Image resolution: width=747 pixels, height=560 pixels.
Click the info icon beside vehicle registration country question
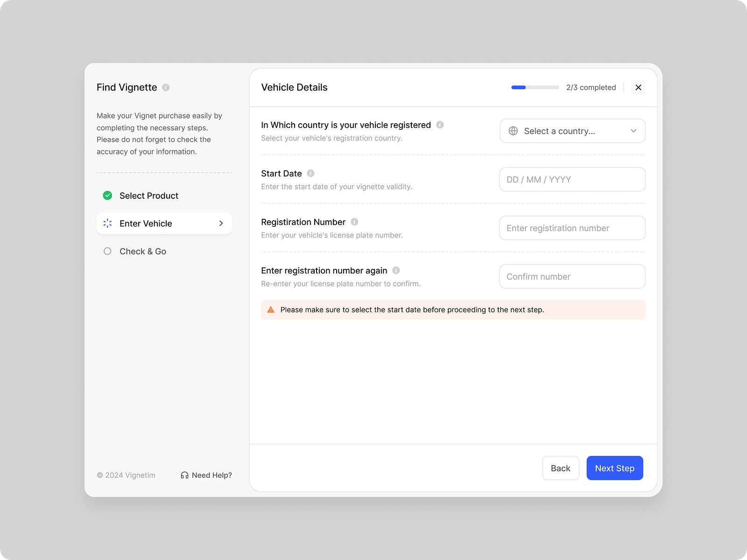pyautogui.click(x=439, y=125)
